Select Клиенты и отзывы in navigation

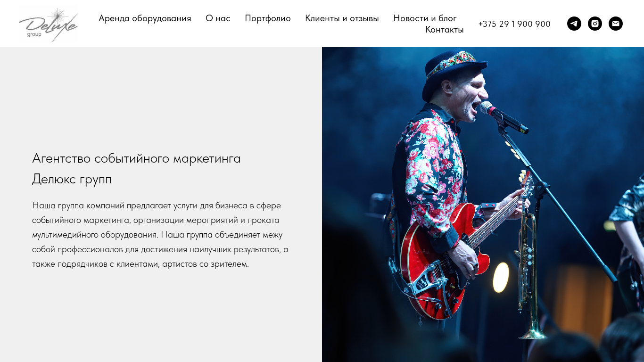(x=342, y=18)
